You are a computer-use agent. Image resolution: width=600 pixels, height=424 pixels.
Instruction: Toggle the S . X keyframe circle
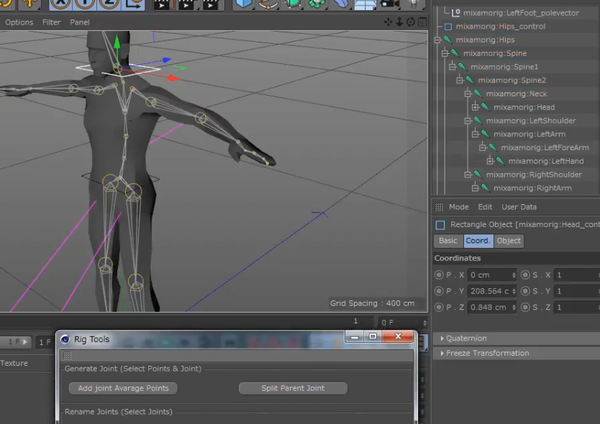(525, 275)
